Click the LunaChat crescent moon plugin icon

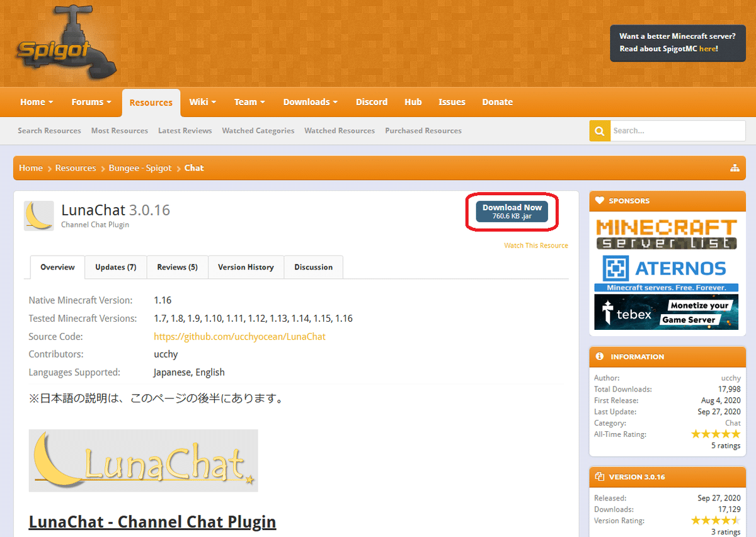[x=38, y=215]
